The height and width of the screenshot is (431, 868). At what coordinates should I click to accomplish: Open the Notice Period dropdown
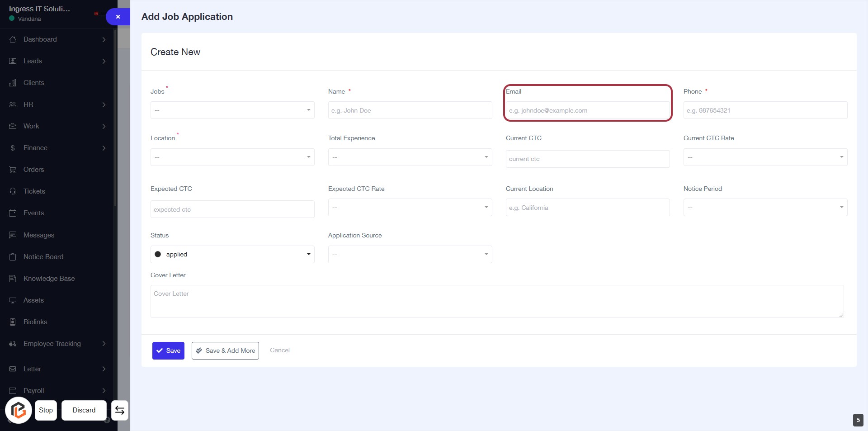(x=765, y=208)
